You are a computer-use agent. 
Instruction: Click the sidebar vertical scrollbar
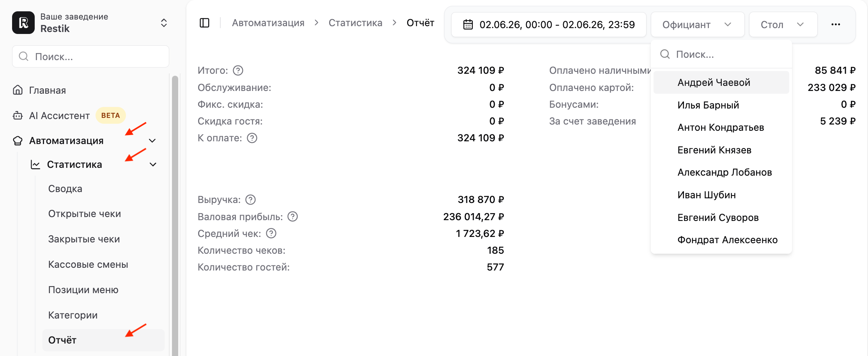point(175,215)
